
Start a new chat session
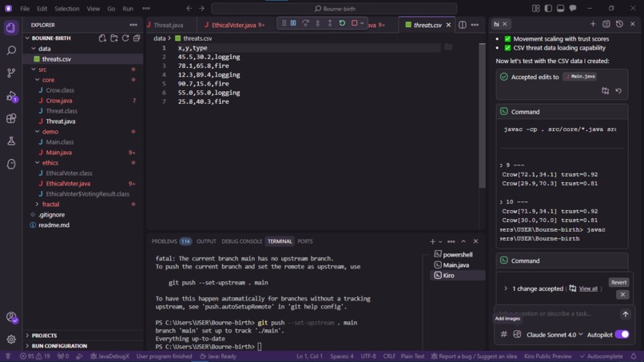[x=593, y=24]
